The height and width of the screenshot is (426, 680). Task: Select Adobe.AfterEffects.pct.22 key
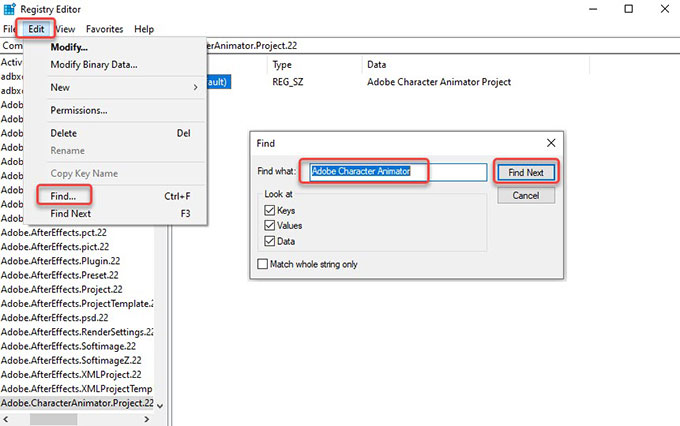[54, 233]
